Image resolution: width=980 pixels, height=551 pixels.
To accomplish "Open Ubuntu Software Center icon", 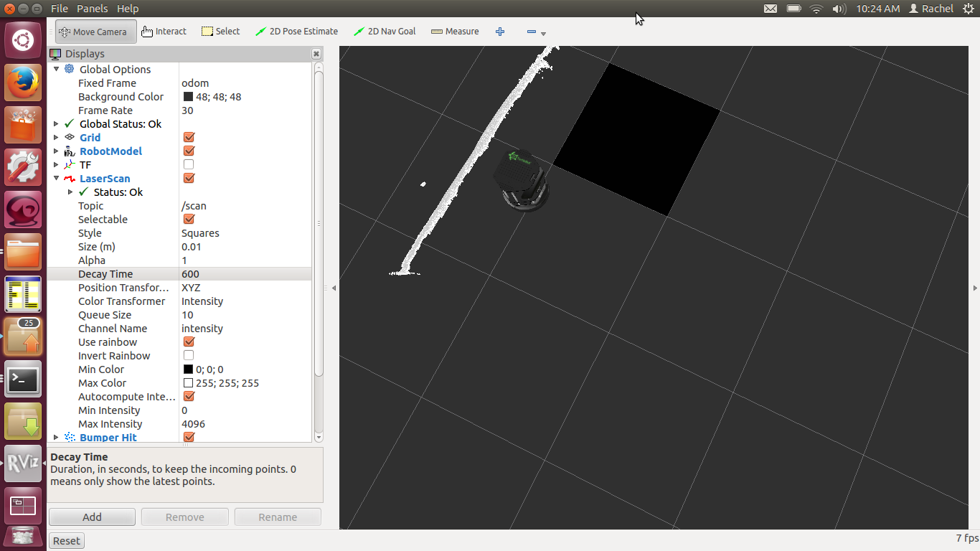I will point(23,125).
